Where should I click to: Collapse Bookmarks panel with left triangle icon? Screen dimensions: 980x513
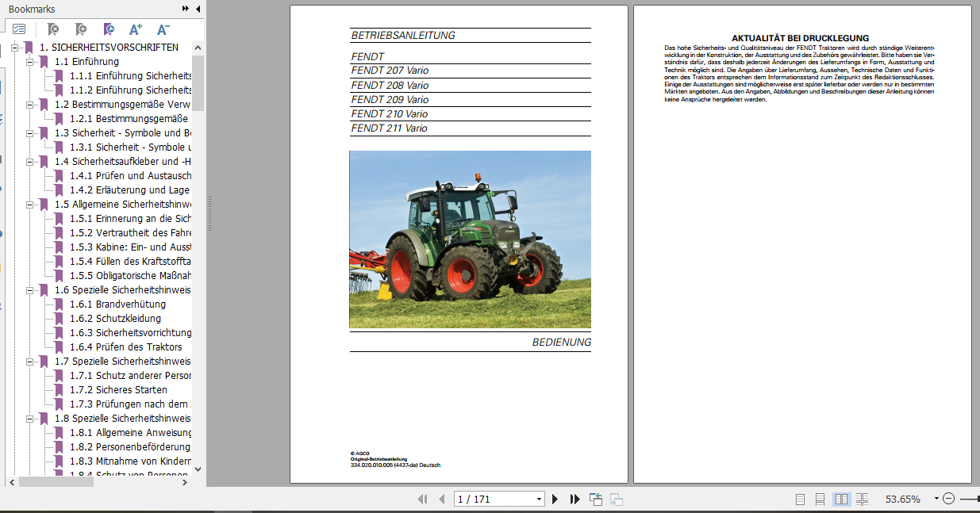(x=198, y=9)
